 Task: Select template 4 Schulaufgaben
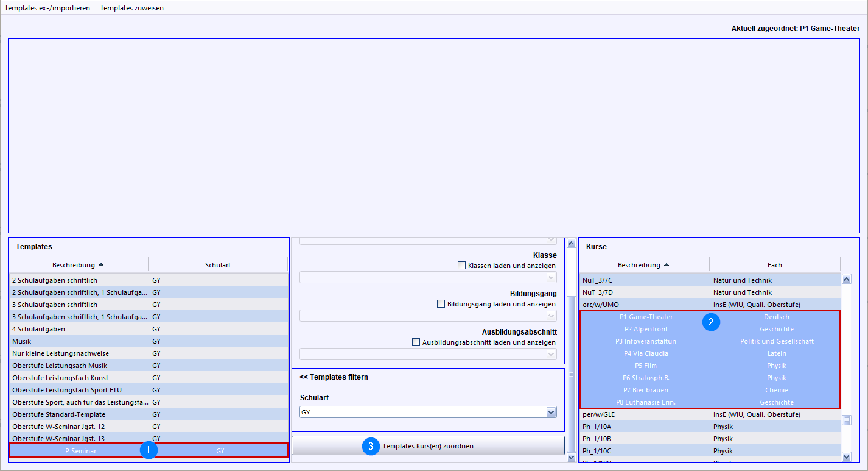click(148, 329)
